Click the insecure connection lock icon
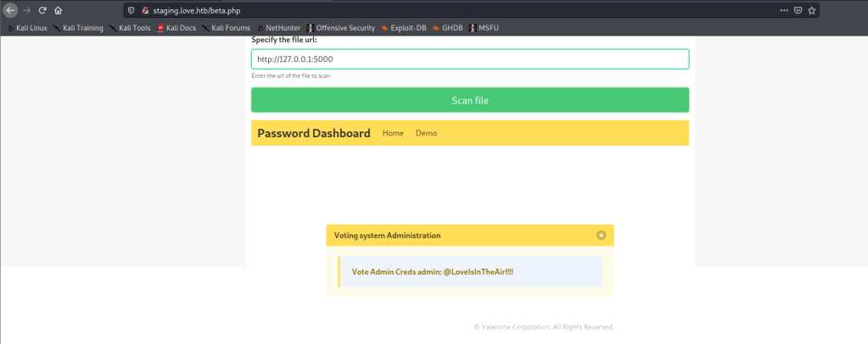 tap(145, 11)
